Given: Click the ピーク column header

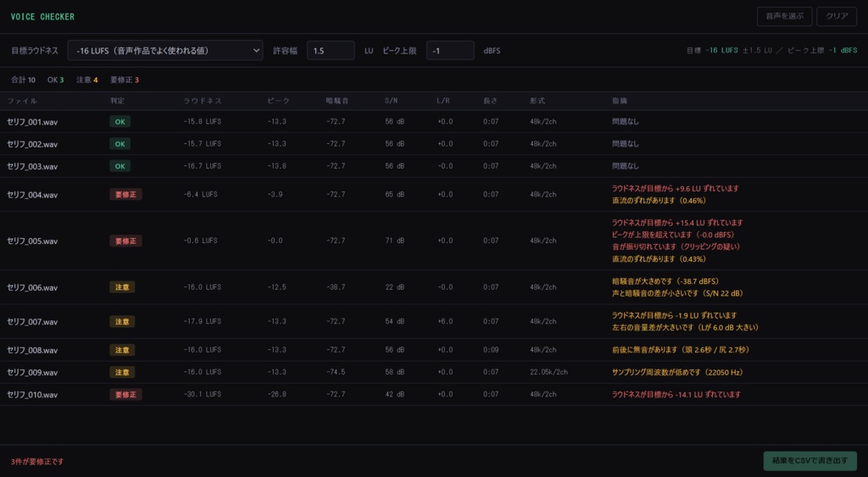Looking at the screenshot, I should (x=278, y=101).
